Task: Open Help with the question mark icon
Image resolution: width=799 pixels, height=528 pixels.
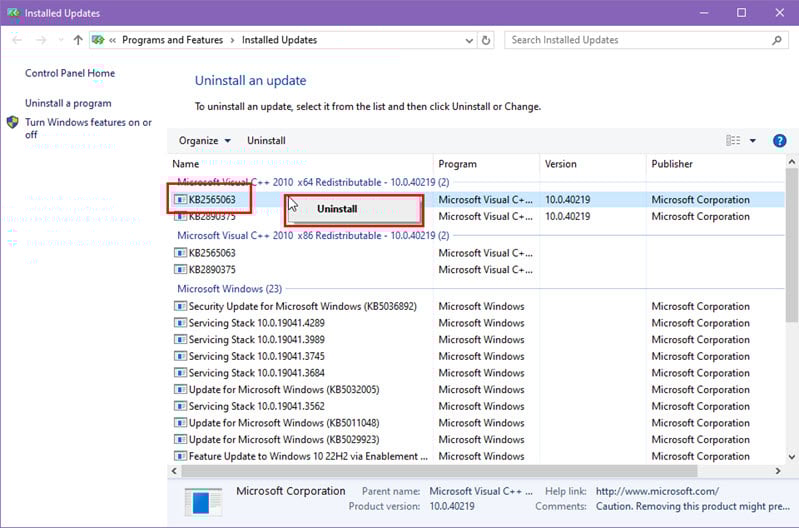Action: pyautogui.click(x=779, y=141)
